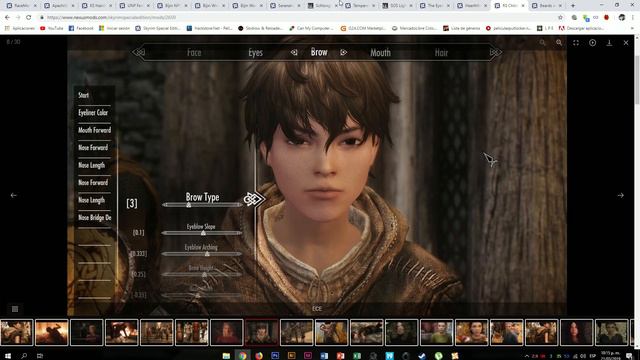Open the YouTube bookmark
Screen dimensions: 640x360
click(52, 28)
